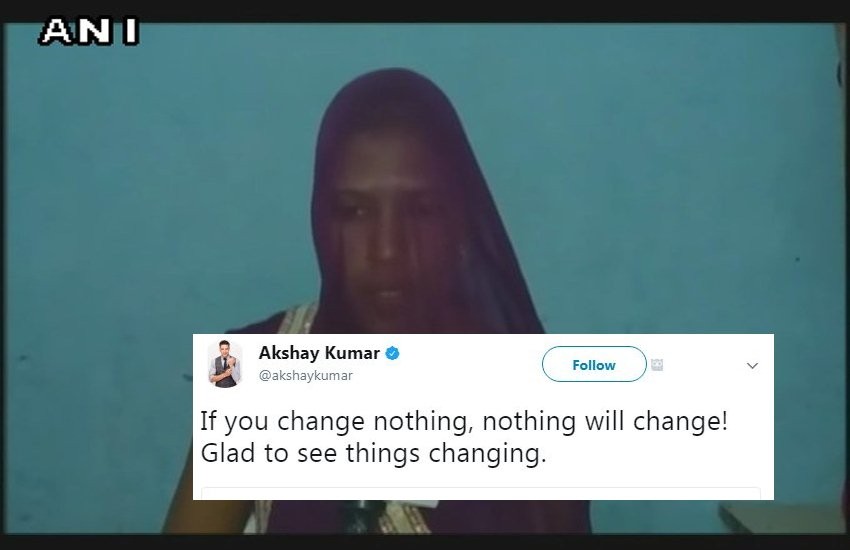Click the table corner at the bottom right
850x550 pixels.
[x=781, y=519]
